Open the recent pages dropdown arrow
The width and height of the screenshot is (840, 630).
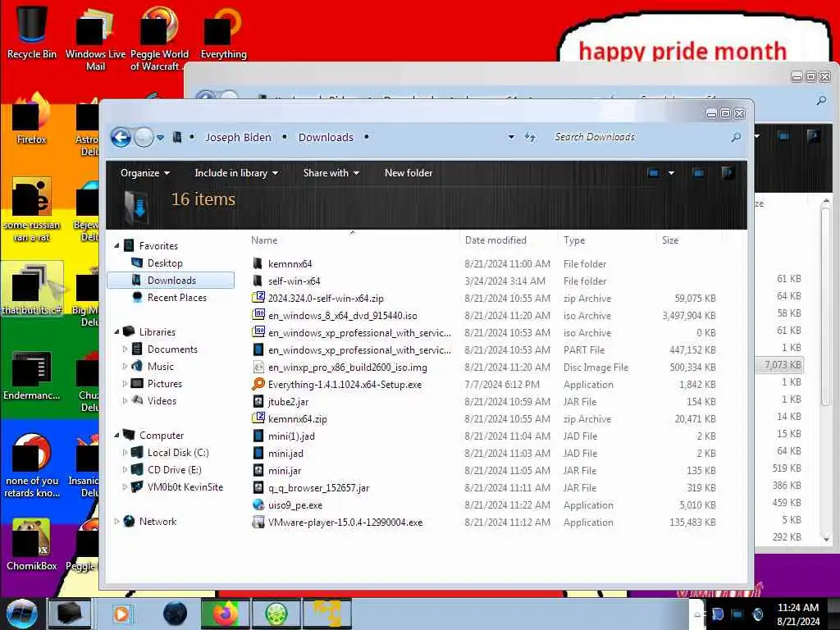pos(160,138)
